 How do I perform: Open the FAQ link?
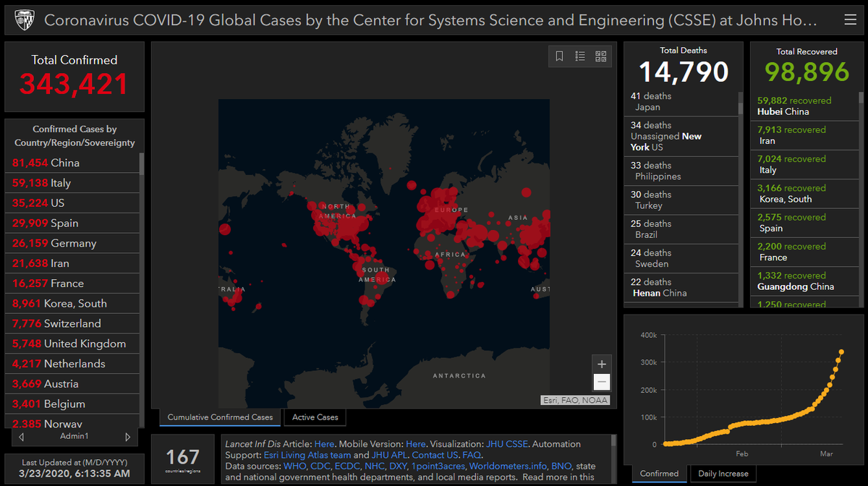click(x=472, y=455)
